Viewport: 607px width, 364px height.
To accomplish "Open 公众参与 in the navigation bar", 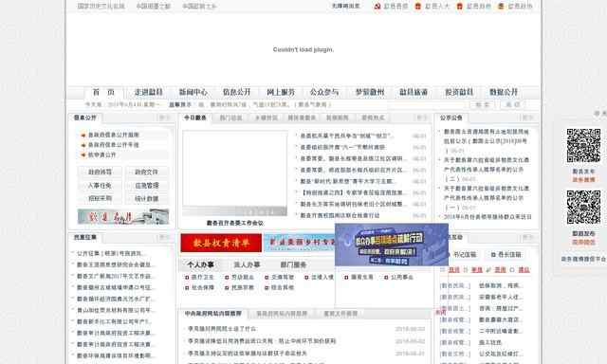I will tap(324, 92).
